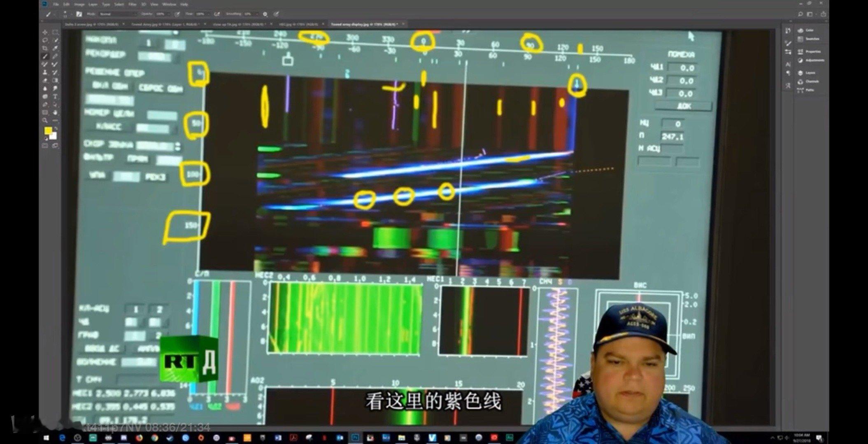Select the Zoom tool

tap(44, 120)
